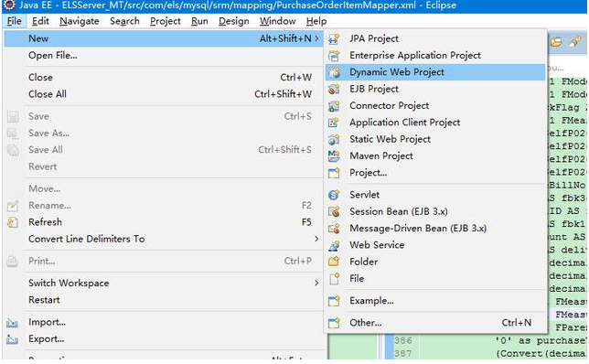Select Refresh F5 menu entry

tap(164, 222)
